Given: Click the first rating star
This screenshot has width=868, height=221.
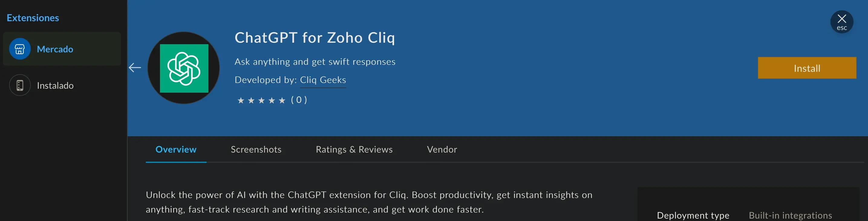Looking at the screenshot, I should point(240,100).
